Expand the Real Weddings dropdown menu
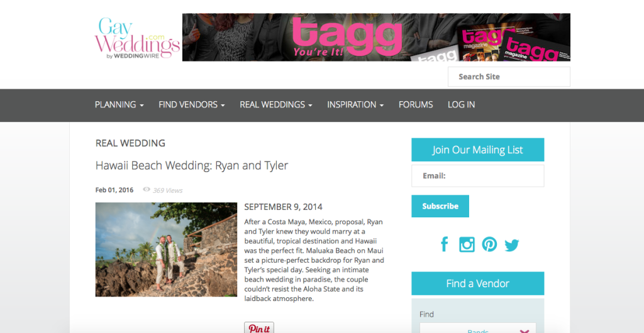The width and height of the screenshot is (644, 333). pos(276,104)
